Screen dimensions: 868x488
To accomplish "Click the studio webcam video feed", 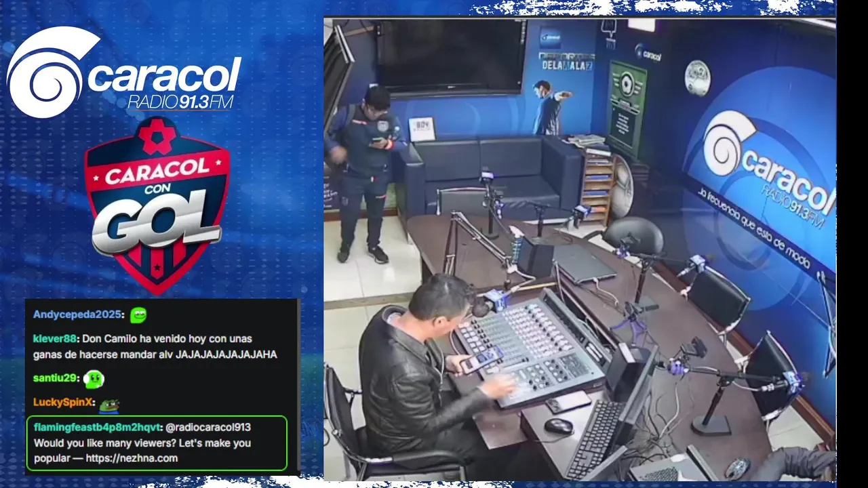I will [580, 249].
